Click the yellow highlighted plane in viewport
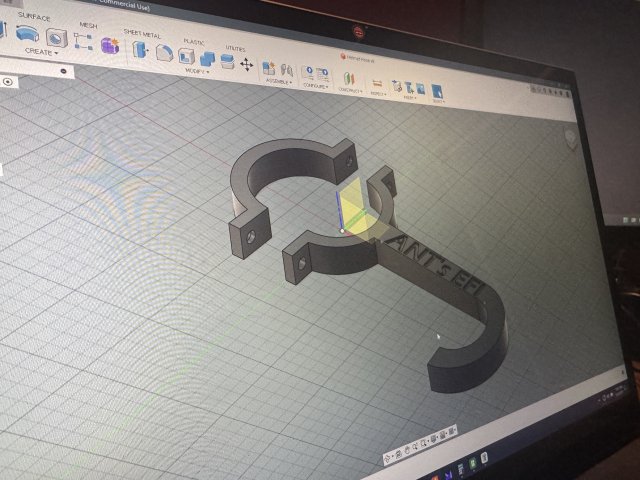Image resolution: width=640 pixels, height=480 pixels. 353,207
